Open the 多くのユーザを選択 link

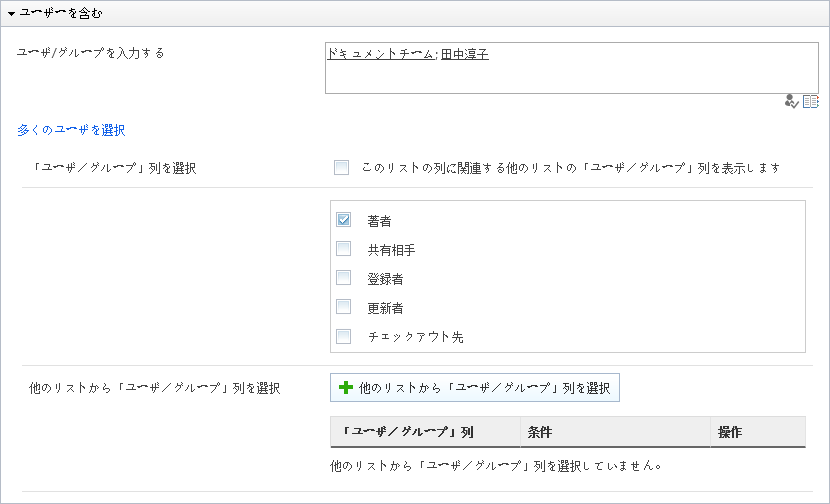71,130
